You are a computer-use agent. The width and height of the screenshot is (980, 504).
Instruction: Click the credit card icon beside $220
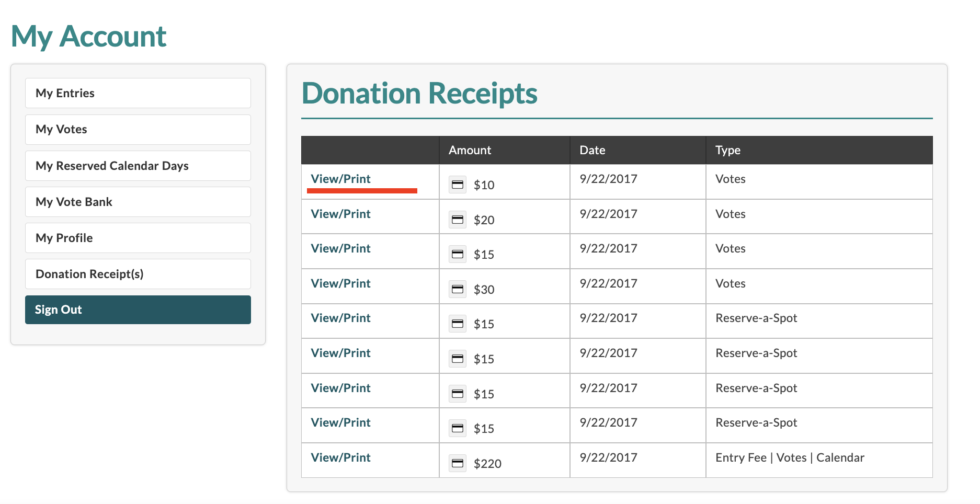coord(458,463)
